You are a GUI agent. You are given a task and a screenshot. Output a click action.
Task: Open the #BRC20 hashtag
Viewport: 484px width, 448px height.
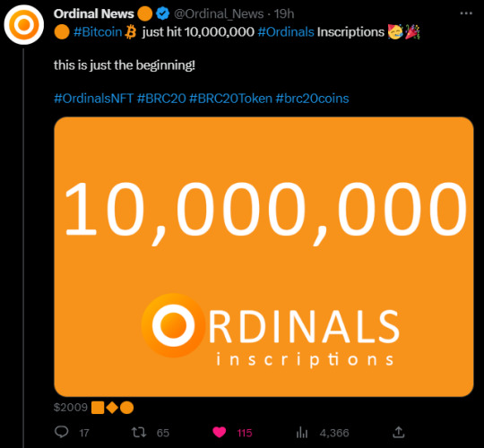coord(161,99)
